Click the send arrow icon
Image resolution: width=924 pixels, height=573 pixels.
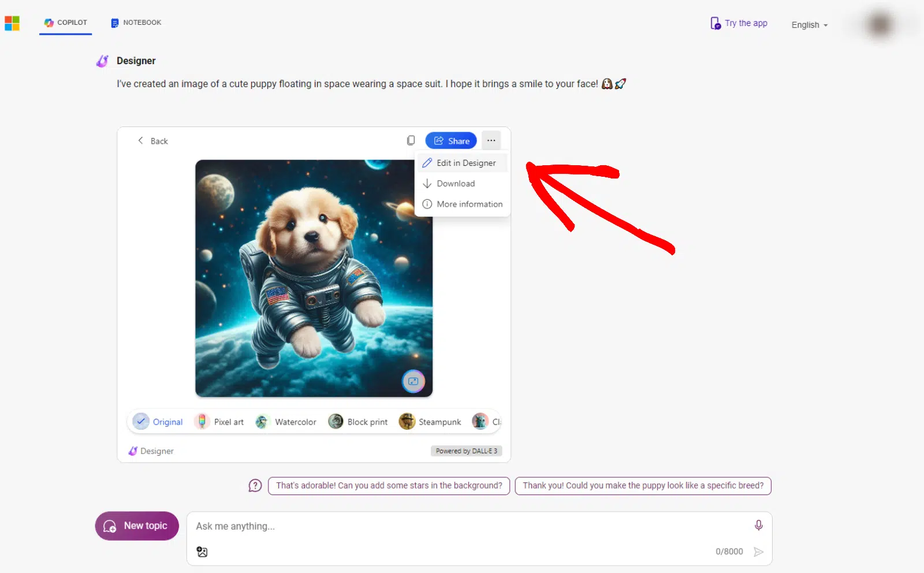(x=759, y=552)
